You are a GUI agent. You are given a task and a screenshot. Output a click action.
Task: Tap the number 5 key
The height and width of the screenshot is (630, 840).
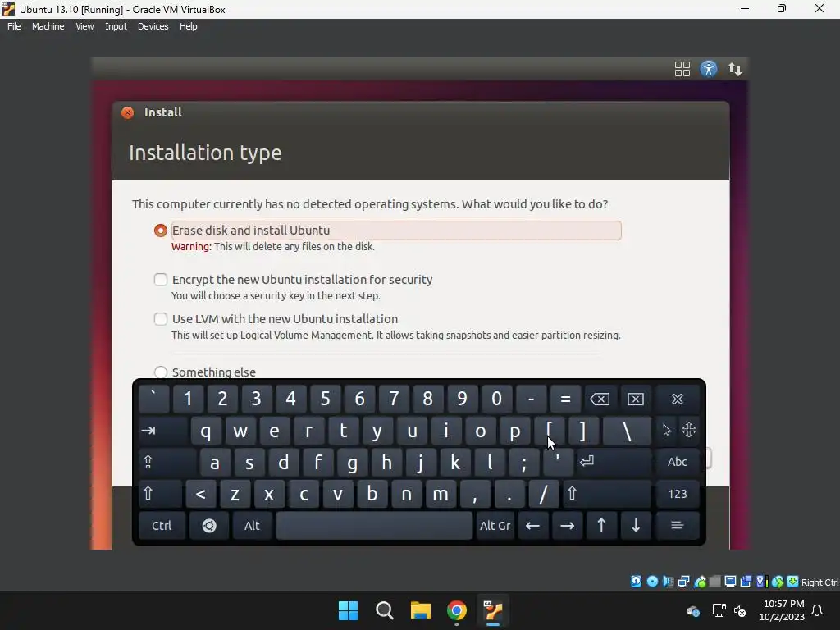click(325, 399)
